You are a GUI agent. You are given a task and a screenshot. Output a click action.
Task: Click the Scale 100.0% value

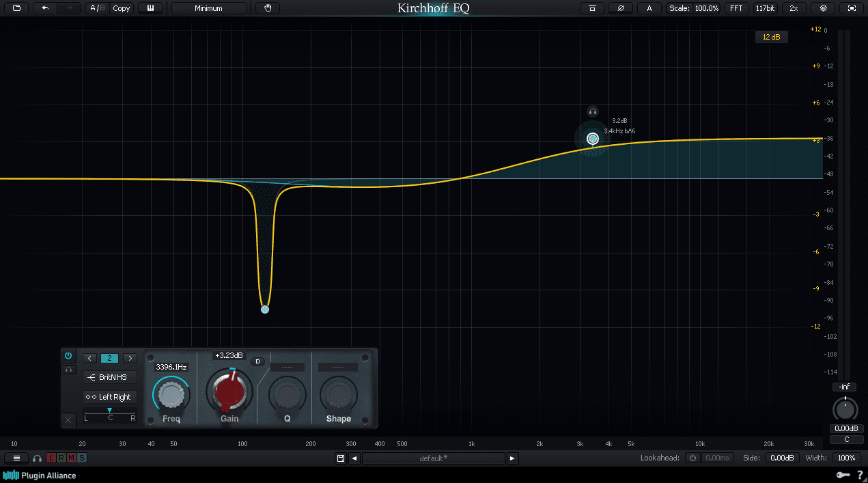click(x=707, y=8)
